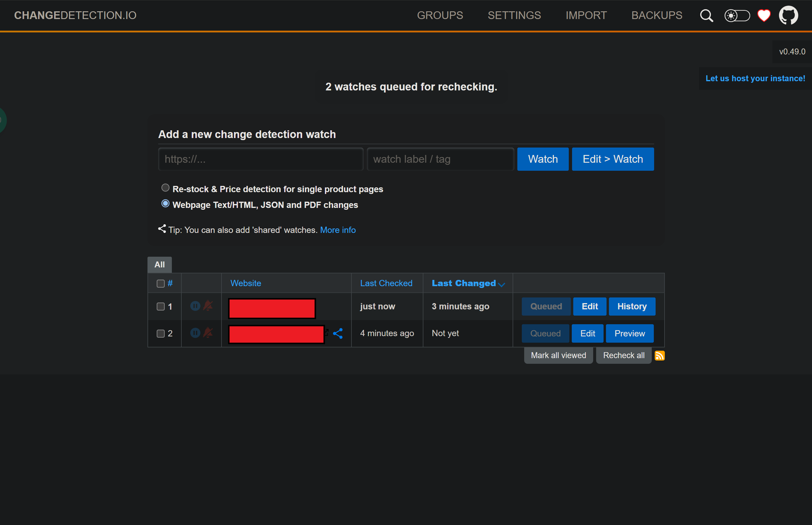Click share icon on watch 2
Screen dimensions: 812x525
(338, 333)
